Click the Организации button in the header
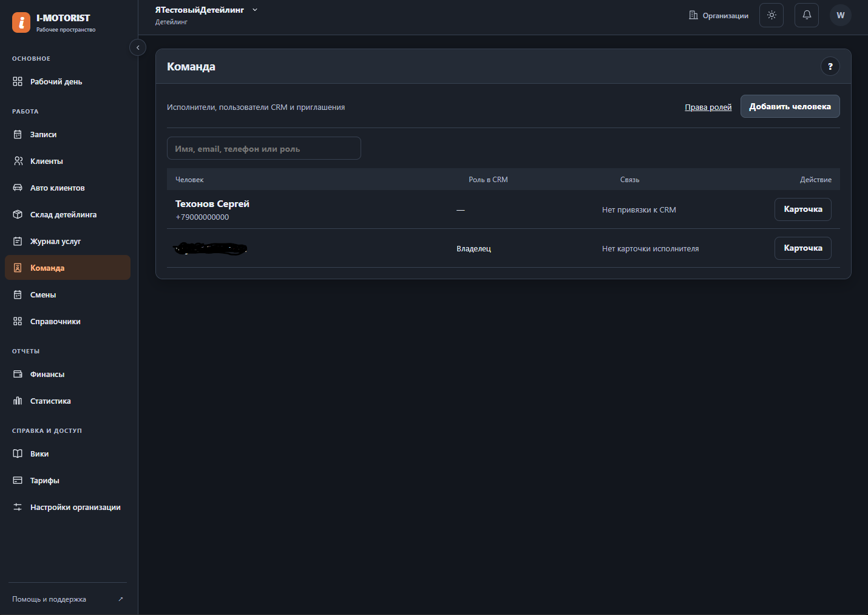 pos(719,15)
